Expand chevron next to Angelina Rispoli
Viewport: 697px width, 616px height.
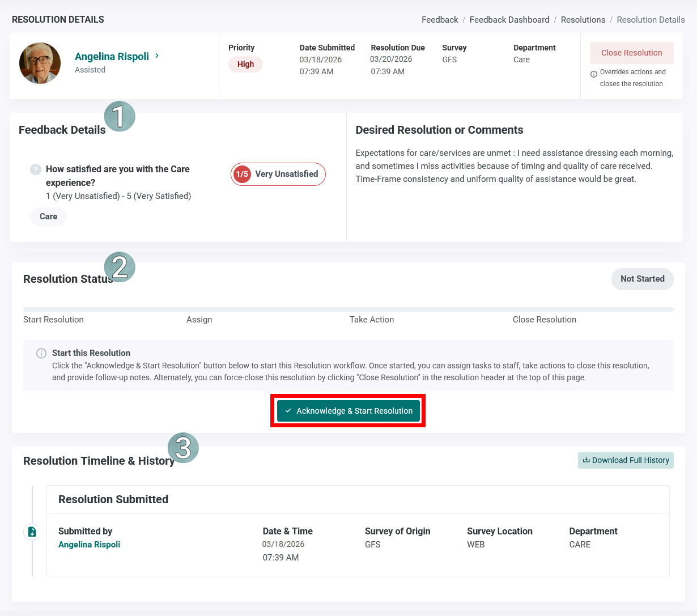point(157,56)
